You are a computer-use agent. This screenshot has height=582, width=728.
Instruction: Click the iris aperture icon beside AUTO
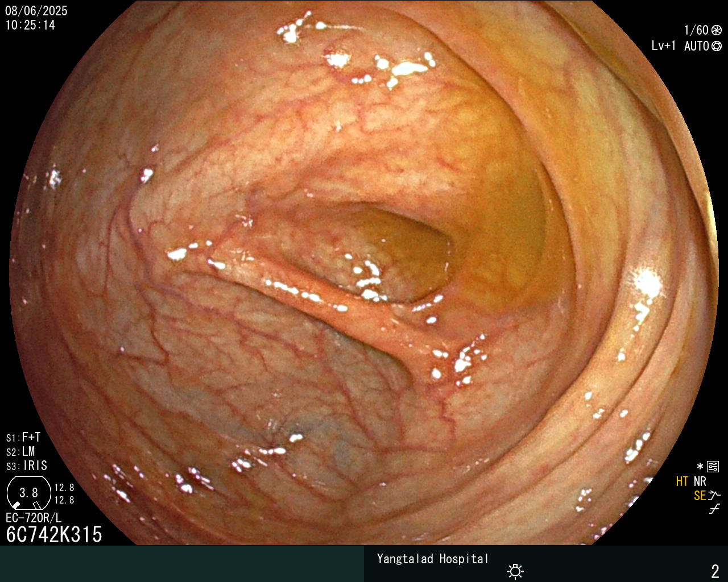tap(717, 46)
